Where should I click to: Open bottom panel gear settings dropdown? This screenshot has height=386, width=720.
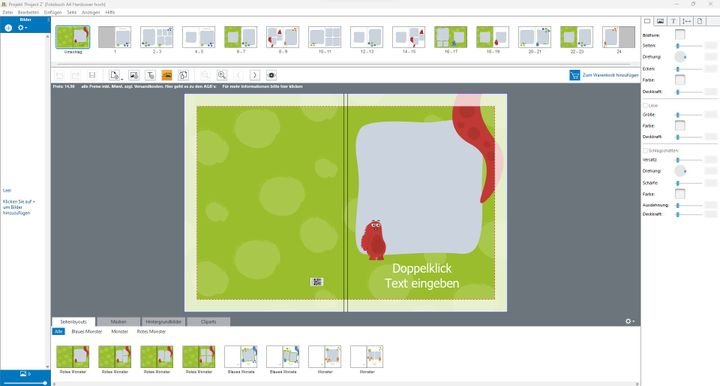tap(630, 321)
